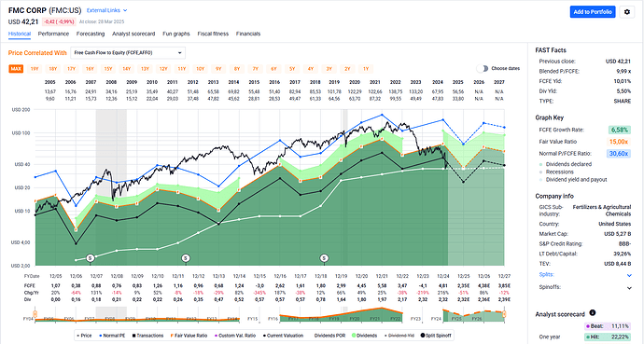The width and height of the screenshot is (644, 344).
Task: Select the 12Y time range
Action: click(x=163, y=68)
